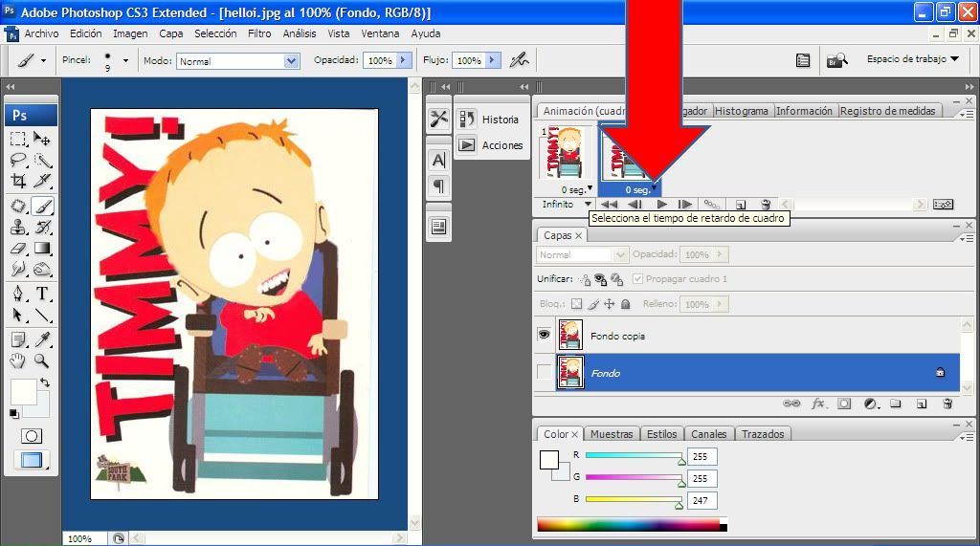
Task: Select the Notes tool
Action: pos(18,339)
